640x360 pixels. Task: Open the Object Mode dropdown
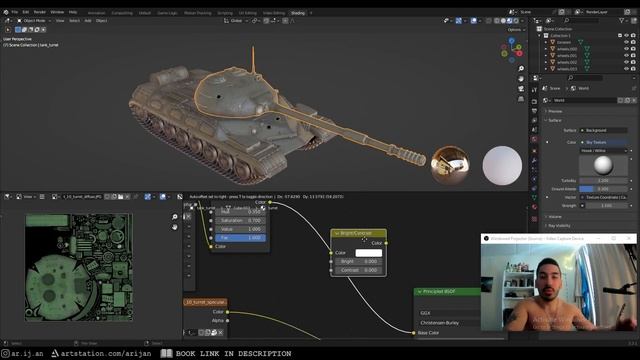click(x=34, y=20)
